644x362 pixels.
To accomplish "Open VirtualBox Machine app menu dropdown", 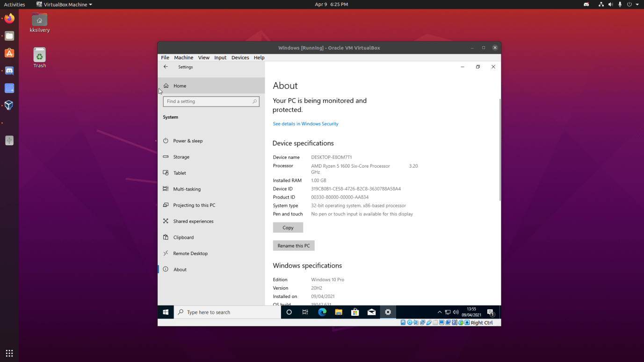I will click(x=65, y=4).
